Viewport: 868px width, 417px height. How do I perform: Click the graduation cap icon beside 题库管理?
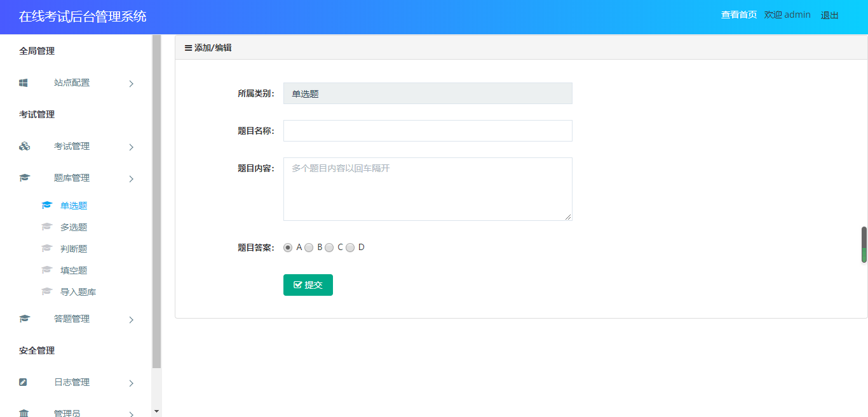point(24,178)
